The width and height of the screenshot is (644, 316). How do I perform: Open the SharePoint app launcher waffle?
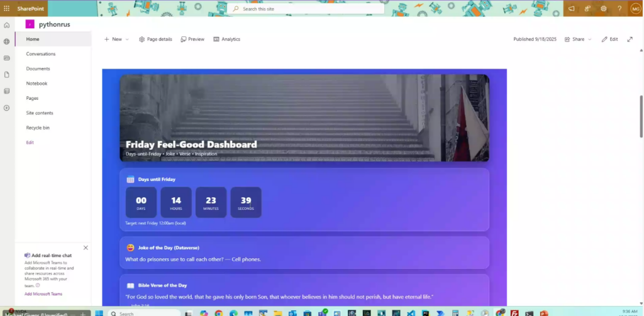(x=6, y=9)
